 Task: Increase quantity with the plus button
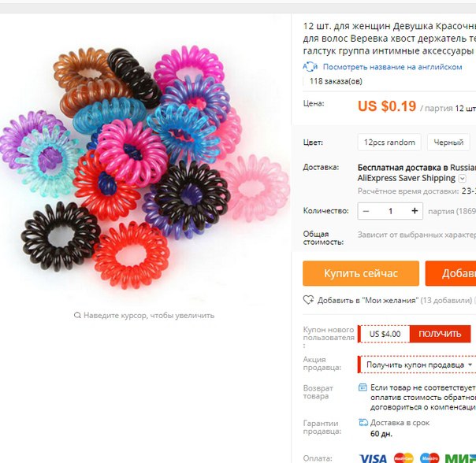coord(415,211)
